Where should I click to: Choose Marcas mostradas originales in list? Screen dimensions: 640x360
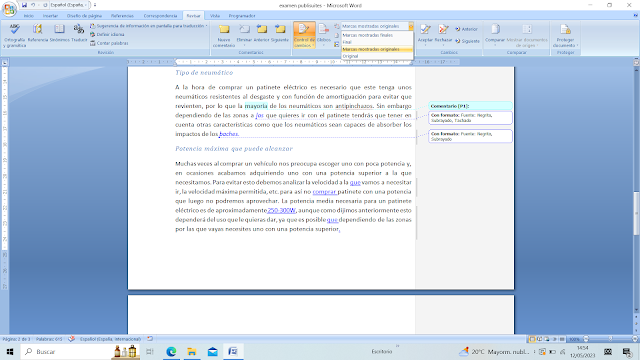pyautogui.click(x=377, y=49)
